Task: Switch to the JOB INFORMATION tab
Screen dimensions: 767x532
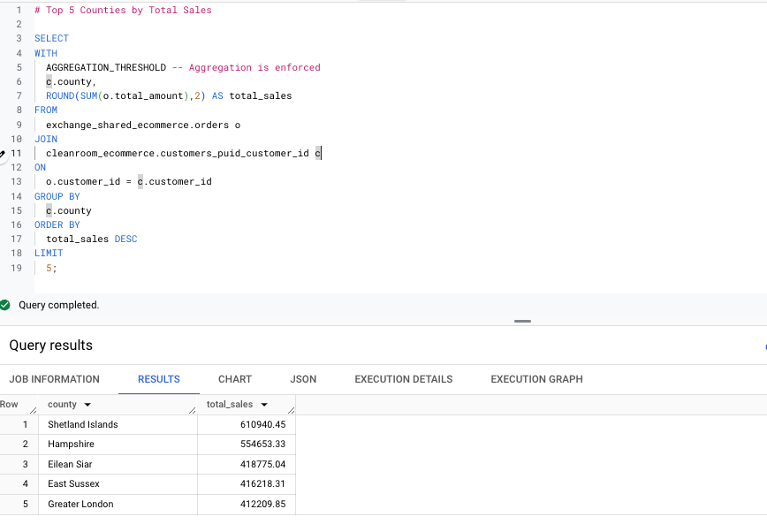Action: [54, 379]
